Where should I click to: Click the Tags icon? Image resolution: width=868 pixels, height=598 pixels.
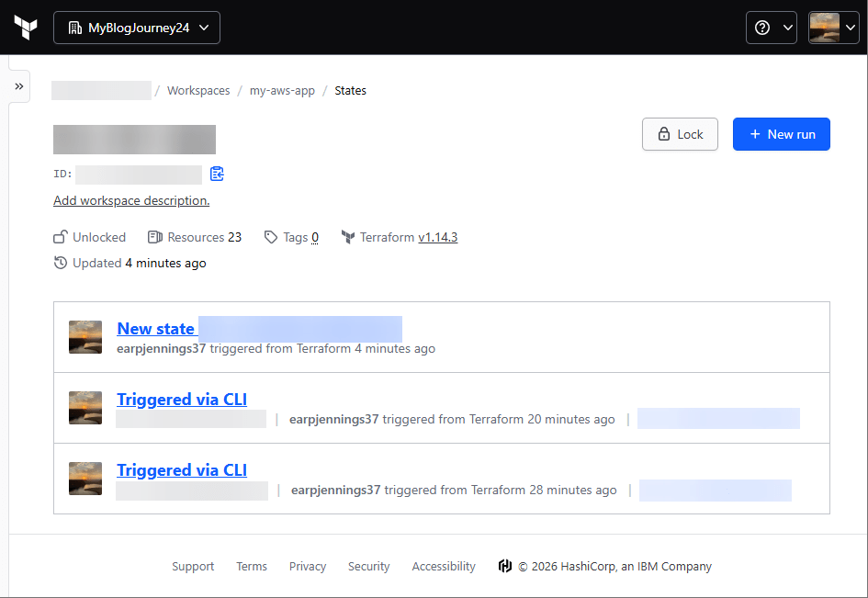pyautogui.click(x=270, y=237)
